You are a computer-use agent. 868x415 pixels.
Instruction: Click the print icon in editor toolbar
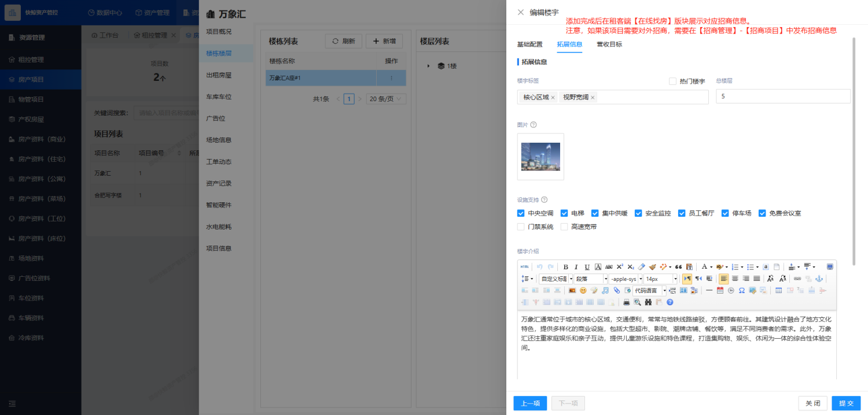pos(626,302)
